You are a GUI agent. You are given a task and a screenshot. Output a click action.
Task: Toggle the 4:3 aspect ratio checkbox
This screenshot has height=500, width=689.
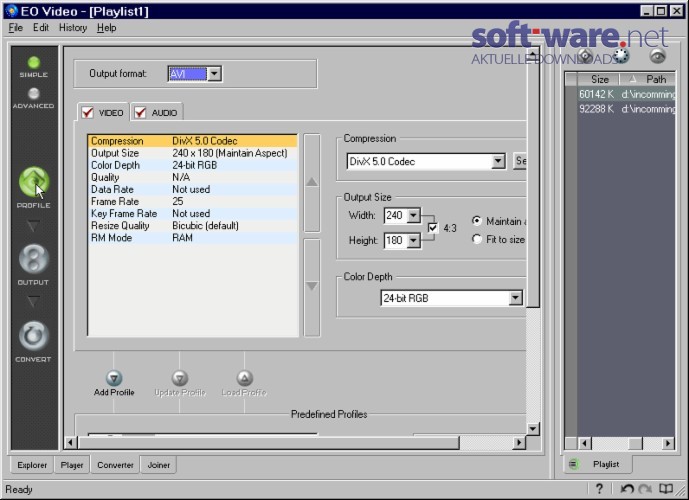pyautogui.click(x=432, y=228)
